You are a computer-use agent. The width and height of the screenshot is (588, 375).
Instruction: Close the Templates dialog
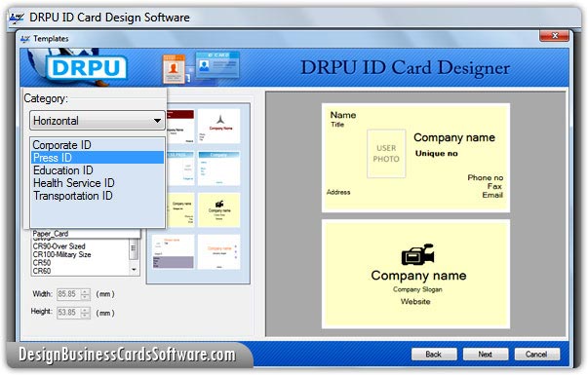[554, 36]
